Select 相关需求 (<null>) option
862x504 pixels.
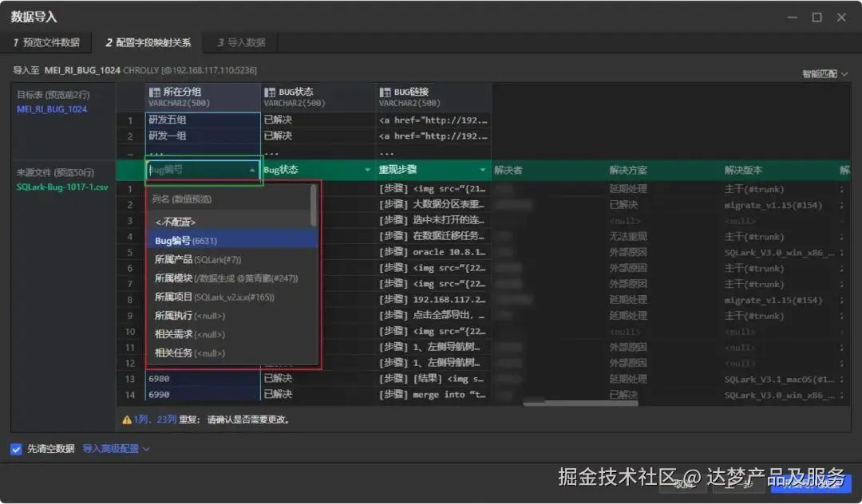(x=231, y=334)
